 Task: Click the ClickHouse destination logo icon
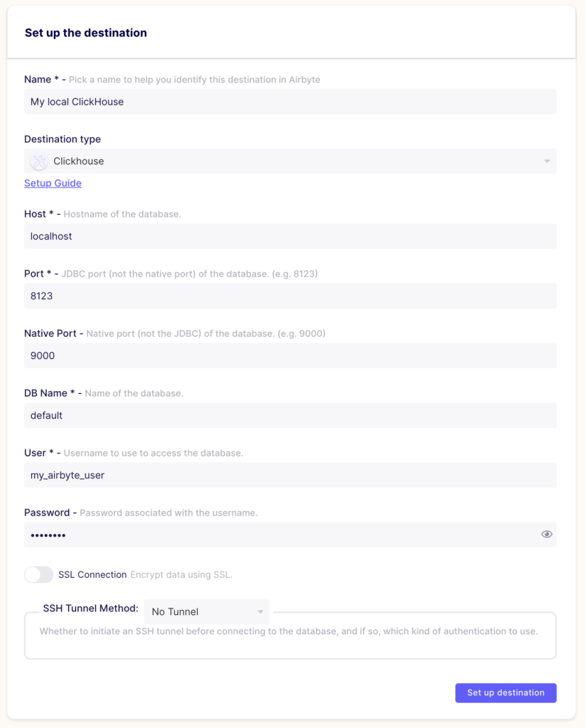click(x=38, y=161)
